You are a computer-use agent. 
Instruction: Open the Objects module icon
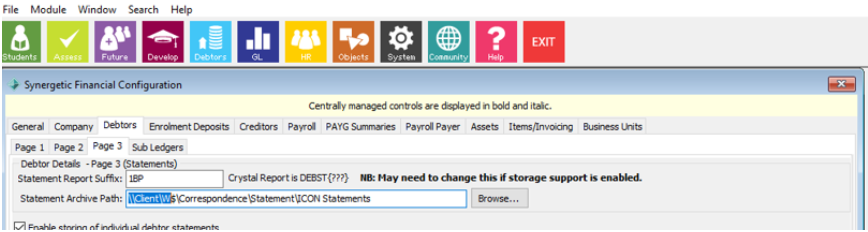pos(354,42)
